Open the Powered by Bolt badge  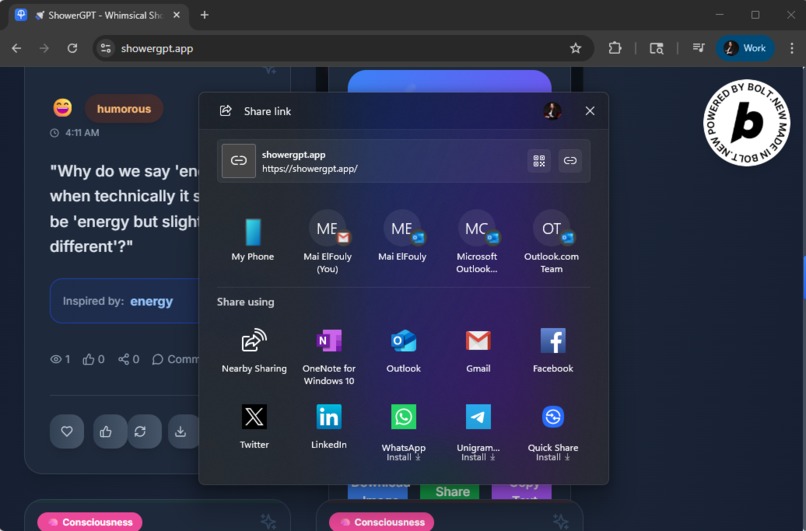(x=746, y=123)
